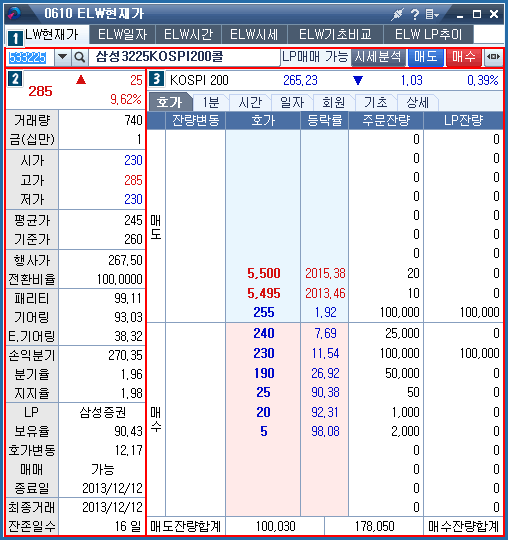Open the 상세 sub-tab

417,102
